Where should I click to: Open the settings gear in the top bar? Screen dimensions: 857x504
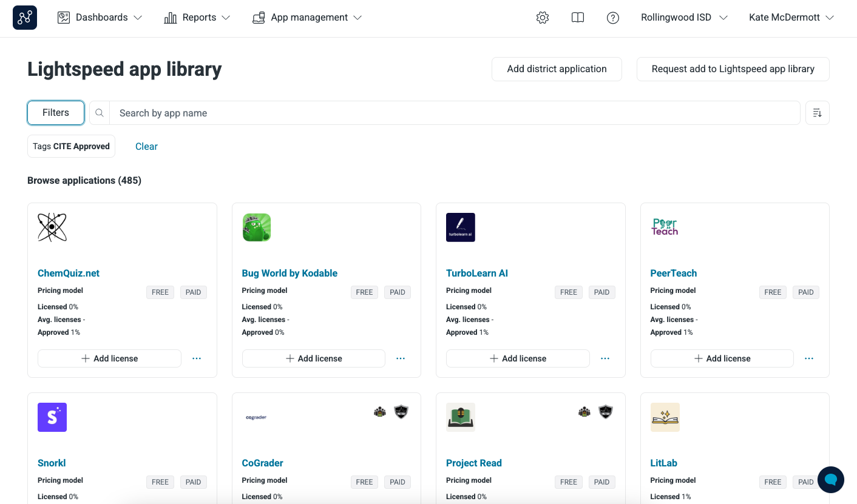tap(542, 18)
